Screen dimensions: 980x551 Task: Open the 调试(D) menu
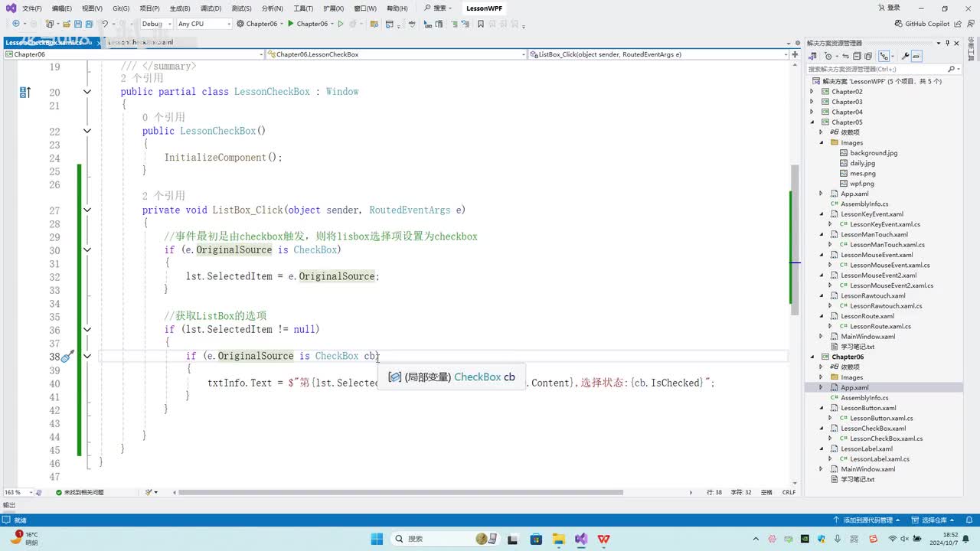click(x=211, y=8)
